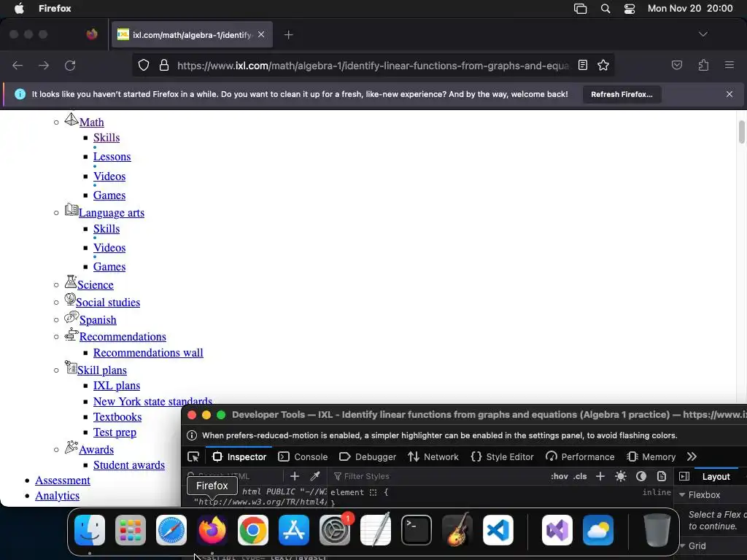Click the Spotlight search icon in menu bar
Screen dimensions: 747x560
click(x=605, y=9)
